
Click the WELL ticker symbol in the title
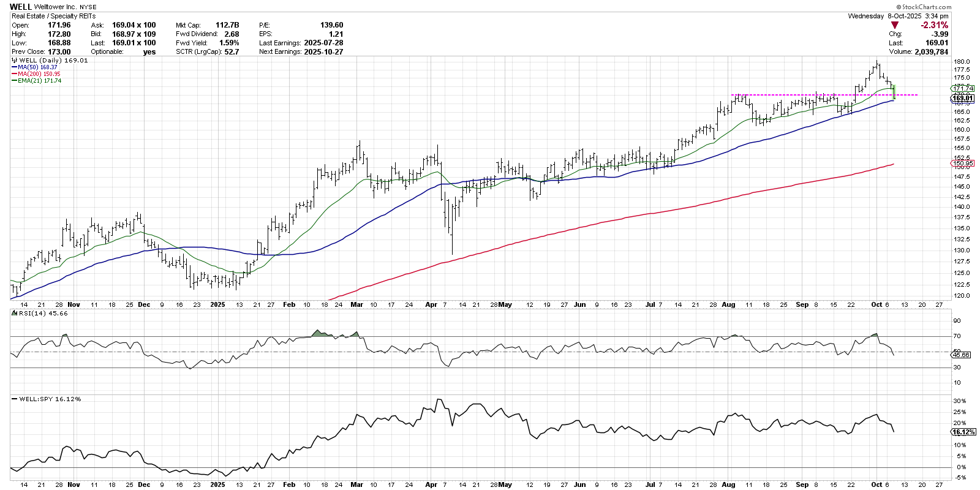pyautogui.click(x=20, y=7)
